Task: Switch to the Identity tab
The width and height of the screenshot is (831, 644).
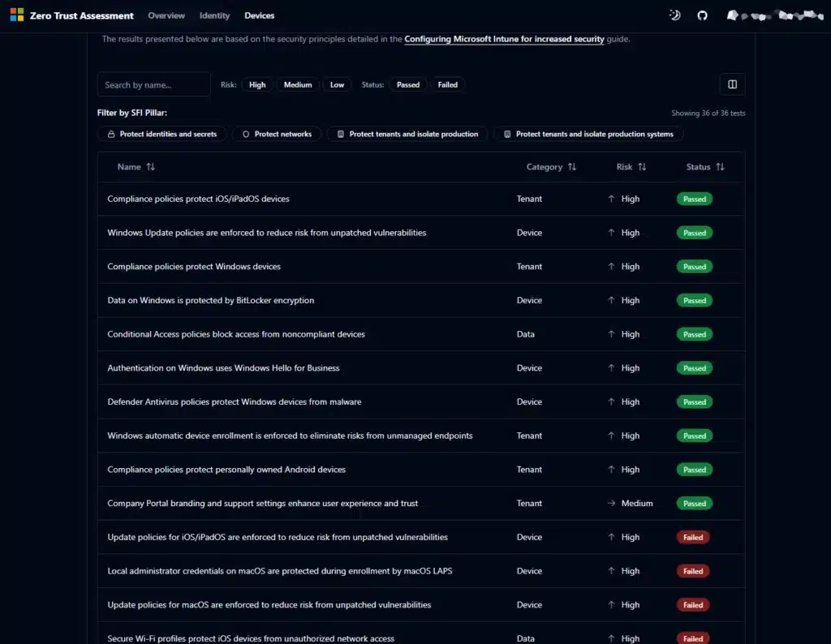Action: [215, 15]
